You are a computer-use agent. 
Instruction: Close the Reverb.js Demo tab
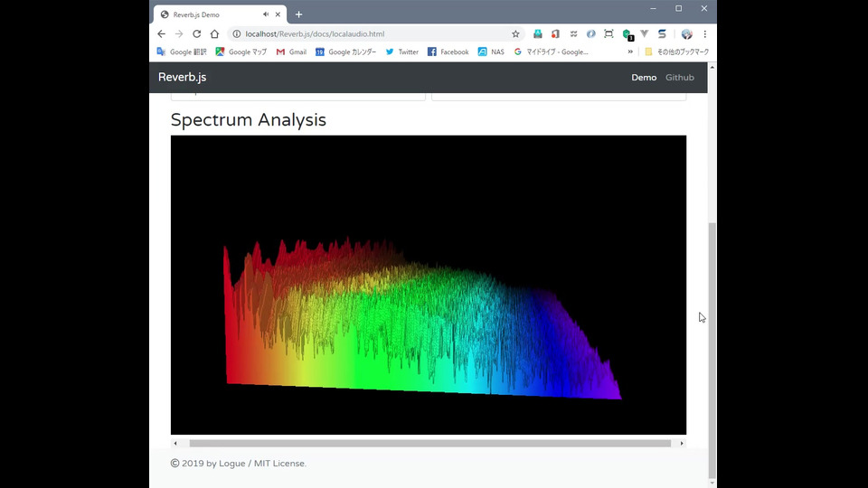278,14
